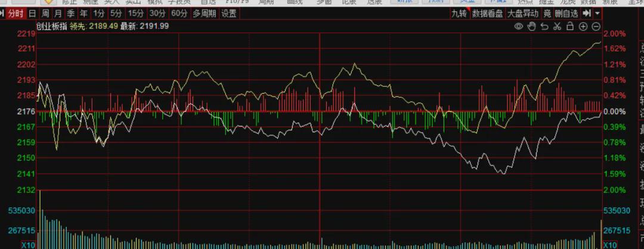
Task: Click the 0.00% right axis label
Action: click(615, 111)
